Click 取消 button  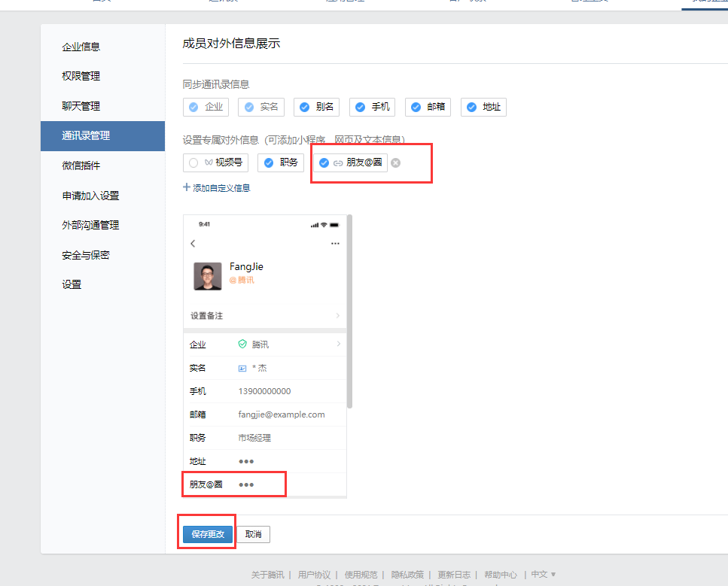click(254, 534)
